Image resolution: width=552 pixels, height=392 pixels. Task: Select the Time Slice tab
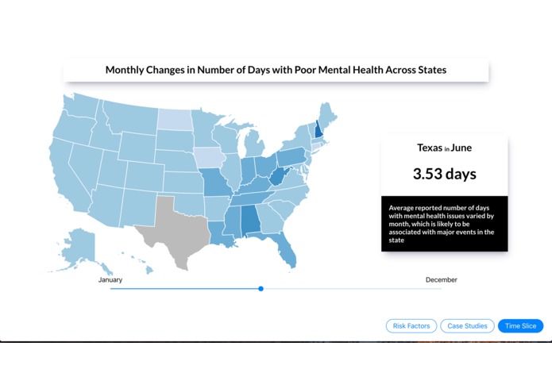[x=521, y=326]
